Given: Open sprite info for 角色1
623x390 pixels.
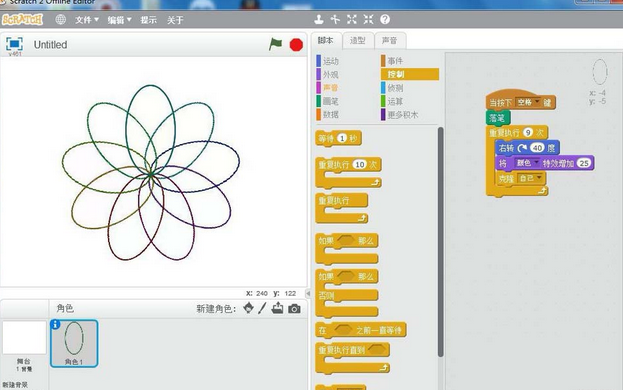Looking at the screenshot, I should [56, 324].
